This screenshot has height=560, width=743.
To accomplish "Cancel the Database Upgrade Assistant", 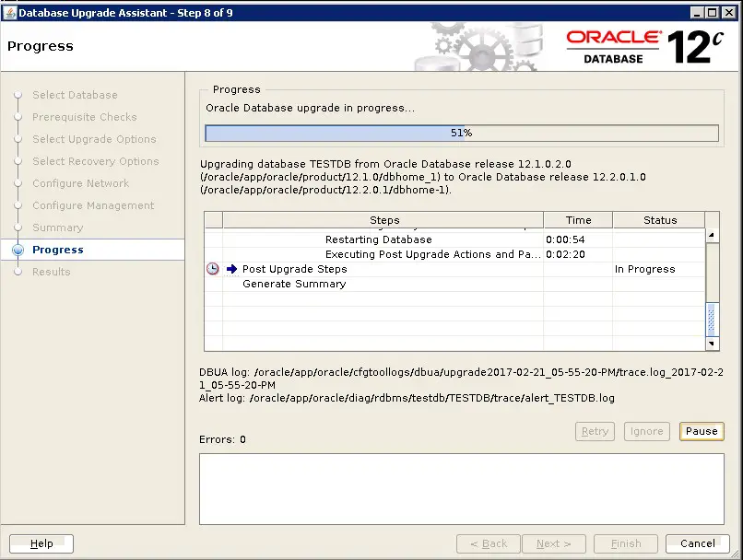I will click(x=698, y=543).
